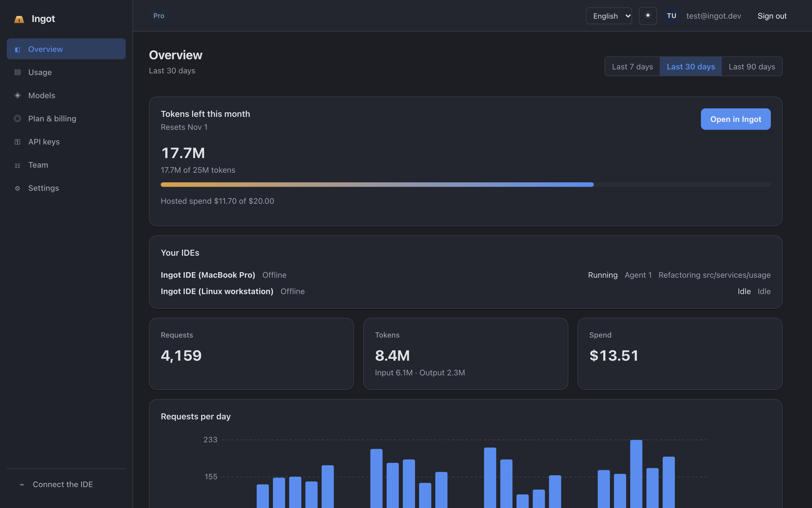Image resolution: width=812 pixels, height=508 pixels.
Task: Click the tallest bar in Requests per day
Action: tap(636, 474)
